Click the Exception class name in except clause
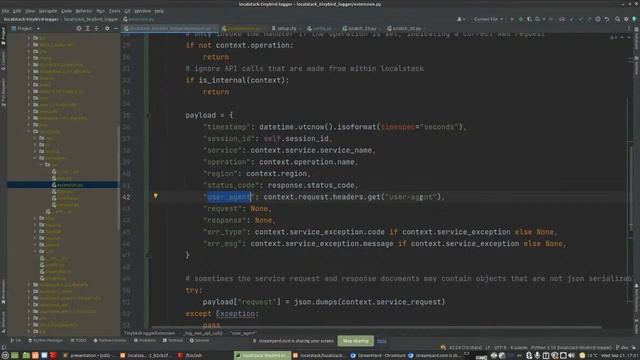The image size is (640, 360). [235, 313]
